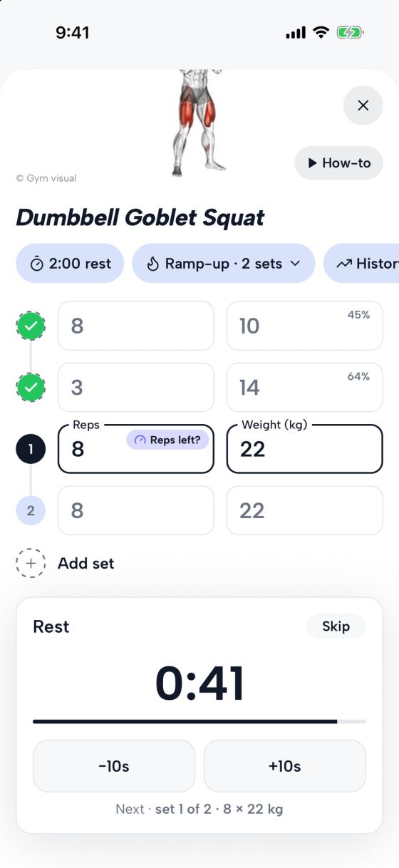Image resolution: width=399 pixels, height=868 pixels.
Task: Mark working set 1 circle as done
Action: point(31,449)
